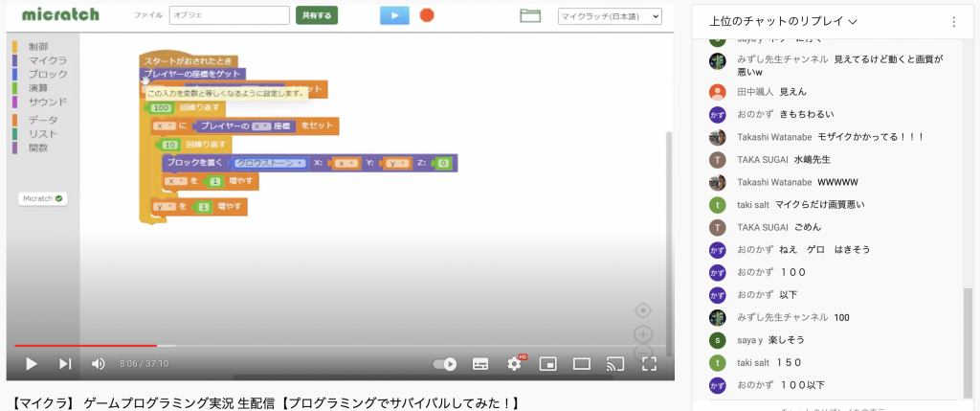This screenshot has width=980, height=411.
Task: Click the ファイル name input field
Action: point(230,15)
